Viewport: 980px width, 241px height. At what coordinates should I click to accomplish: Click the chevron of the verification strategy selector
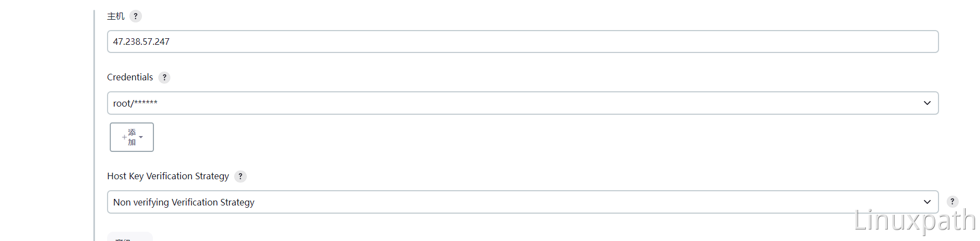927,202
